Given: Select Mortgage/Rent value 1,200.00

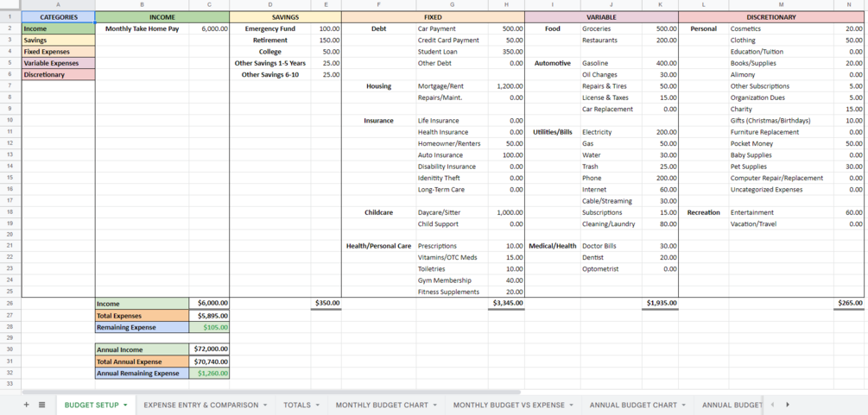Looking at the screenshot, I should 506,86.
